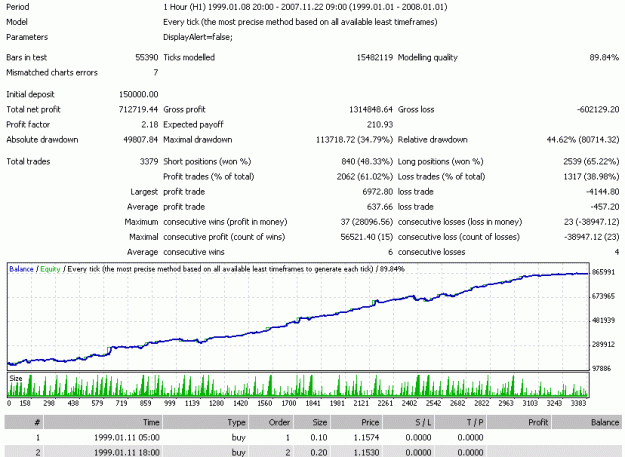Click the Profit column header

(519, 422)
